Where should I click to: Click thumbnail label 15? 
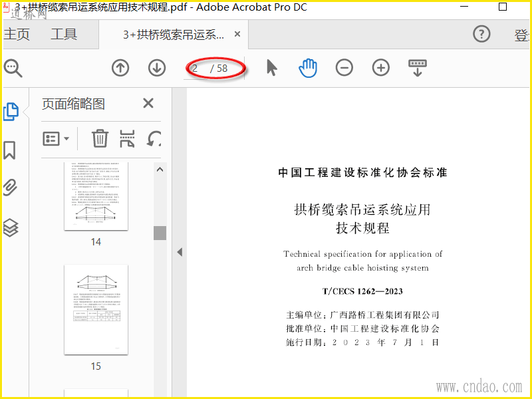coord(96,366)
